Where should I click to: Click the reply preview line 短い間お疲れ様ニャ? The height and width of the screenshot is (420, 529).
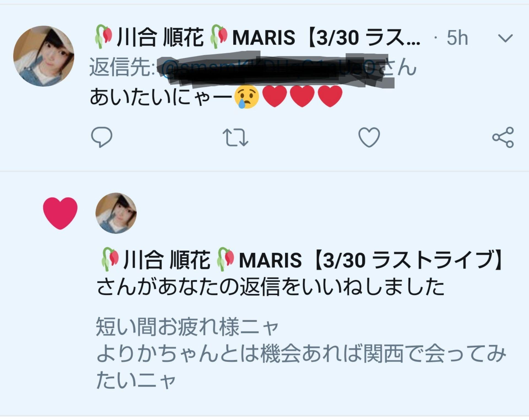187,327
